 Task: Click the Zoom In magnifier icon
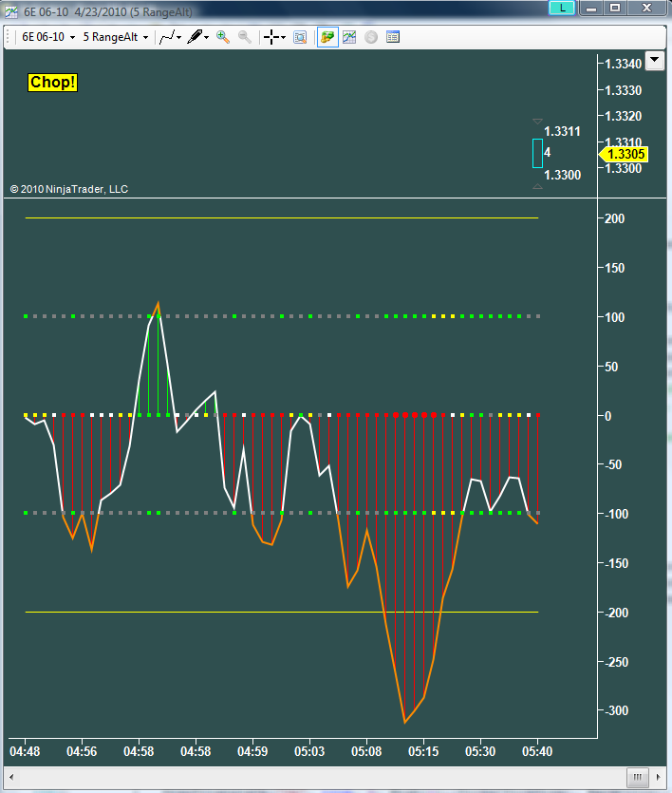coord(223,37)
